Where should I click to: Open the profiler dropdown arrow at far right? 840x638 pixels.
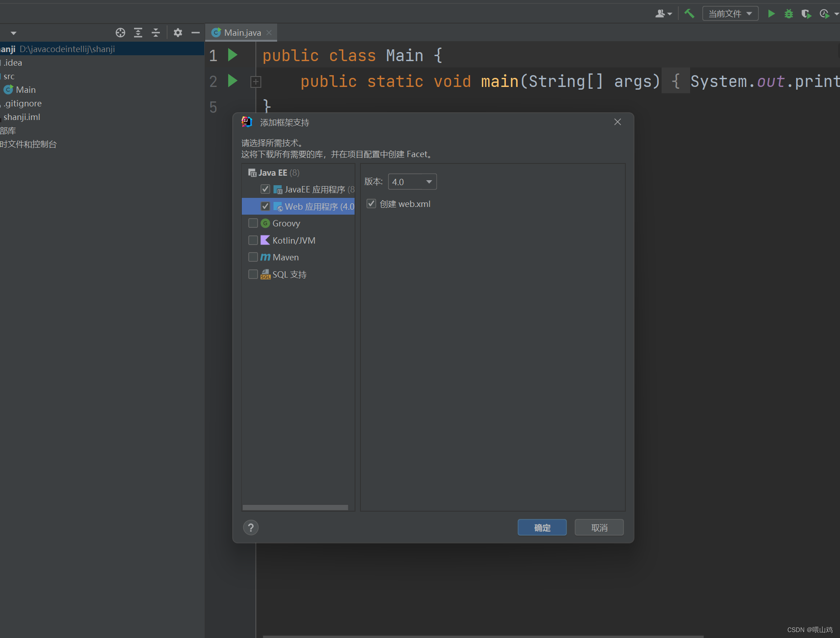pos(836,14)
